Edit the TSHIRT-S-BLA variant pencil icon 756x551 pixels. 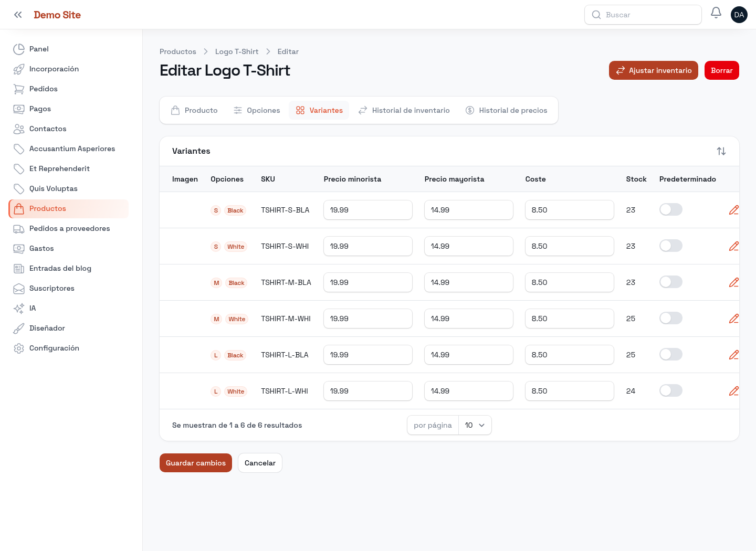734,210
